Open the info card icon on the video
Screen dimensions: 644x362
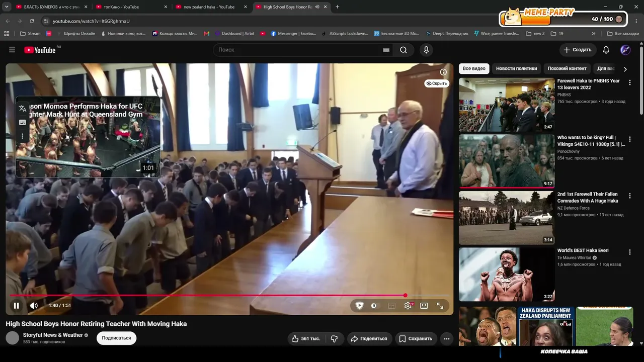click(x=443, y=72)
